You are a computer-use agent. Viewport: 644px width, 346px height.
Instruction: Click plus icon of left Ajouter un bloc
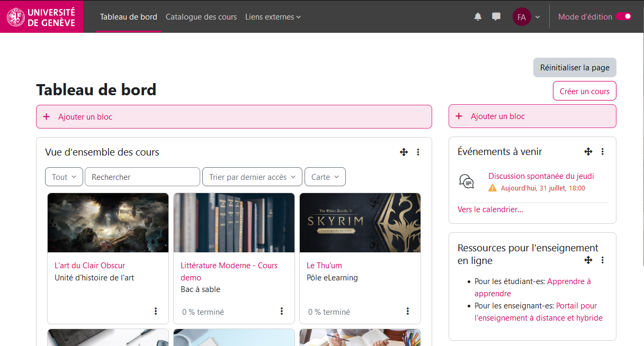point(46,116)
